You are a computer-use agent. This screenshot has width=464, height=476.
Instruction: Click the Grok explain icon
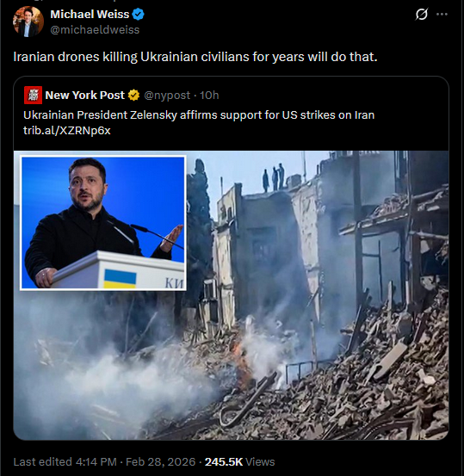[422, 14]
